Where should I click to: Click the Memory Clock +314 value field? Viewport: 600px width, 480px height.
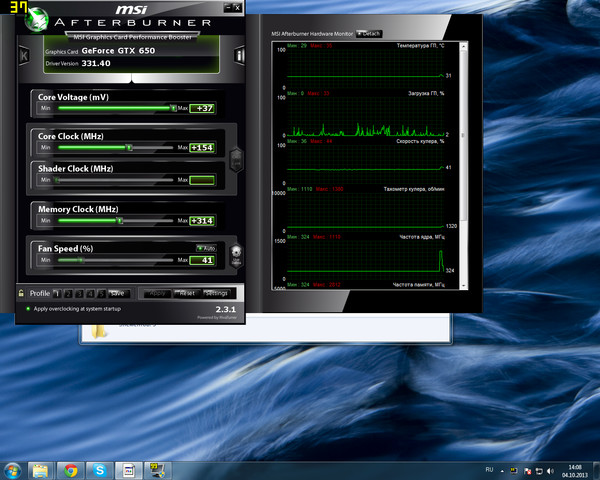pos(202,221)
